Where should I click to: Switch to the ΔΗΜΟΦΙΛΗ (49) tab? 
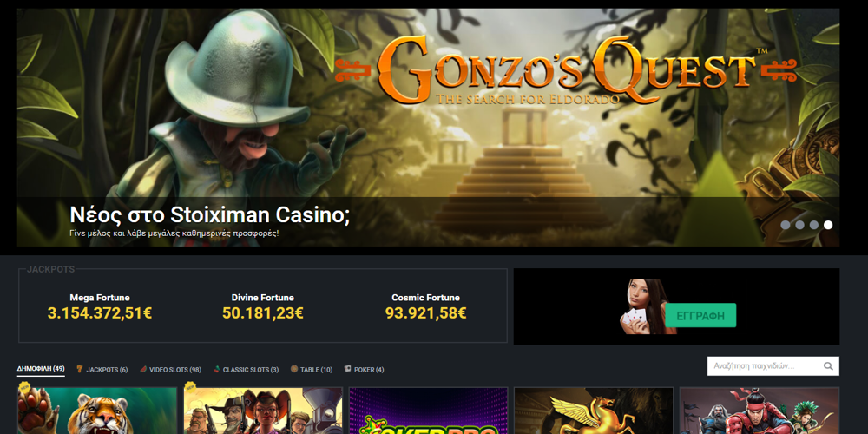point(41,369)
